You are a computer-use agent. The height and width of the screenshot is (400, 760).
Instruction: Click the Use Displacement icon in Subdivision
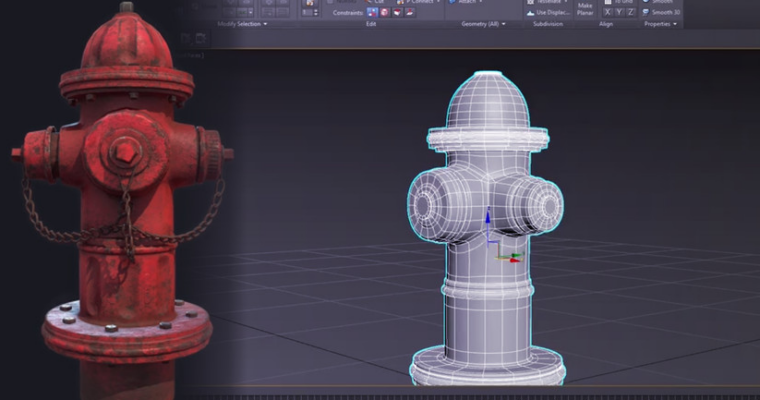(x=530, y=13)
